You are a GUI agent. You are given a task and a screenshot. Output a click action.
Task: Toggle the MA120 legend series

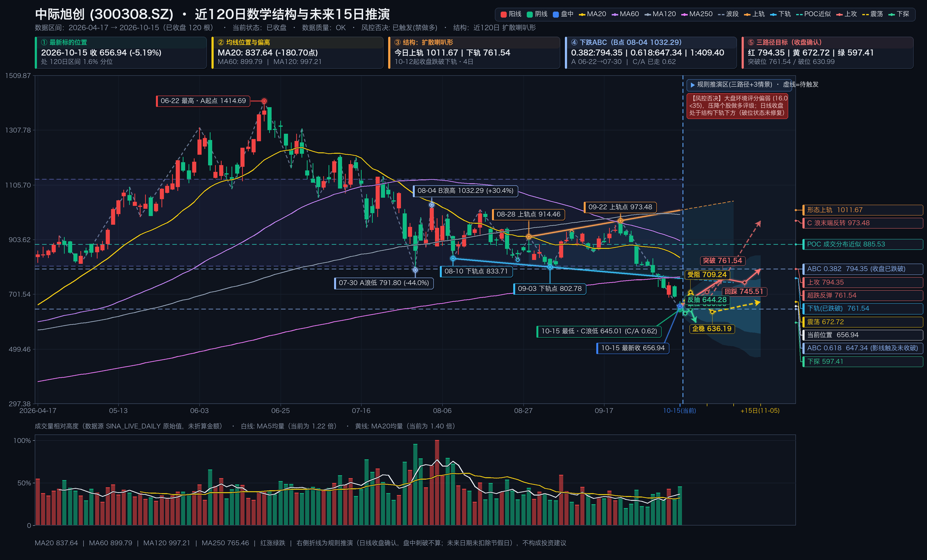pyautogui.click(x=660, y=14)
